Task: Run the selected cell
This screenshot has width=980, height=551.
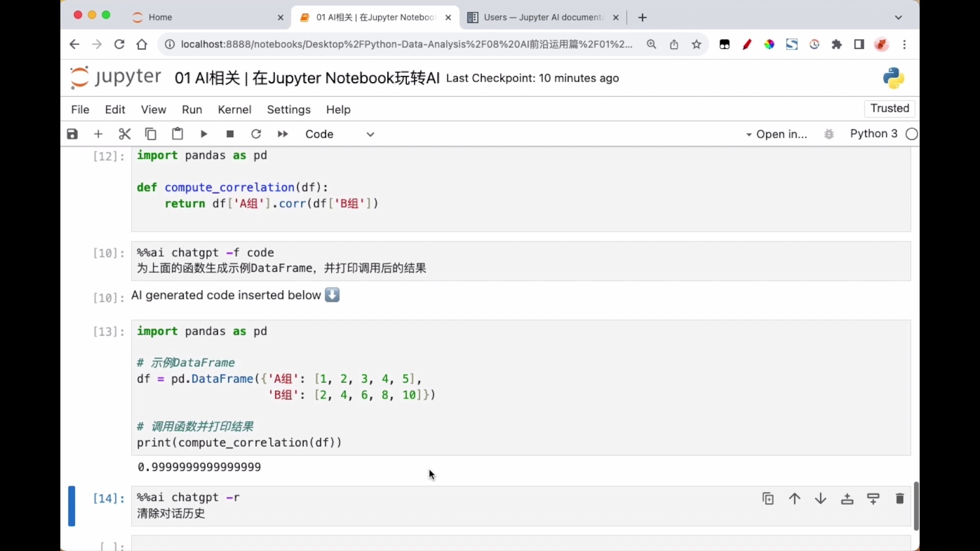Action: [x=204, y=134]
